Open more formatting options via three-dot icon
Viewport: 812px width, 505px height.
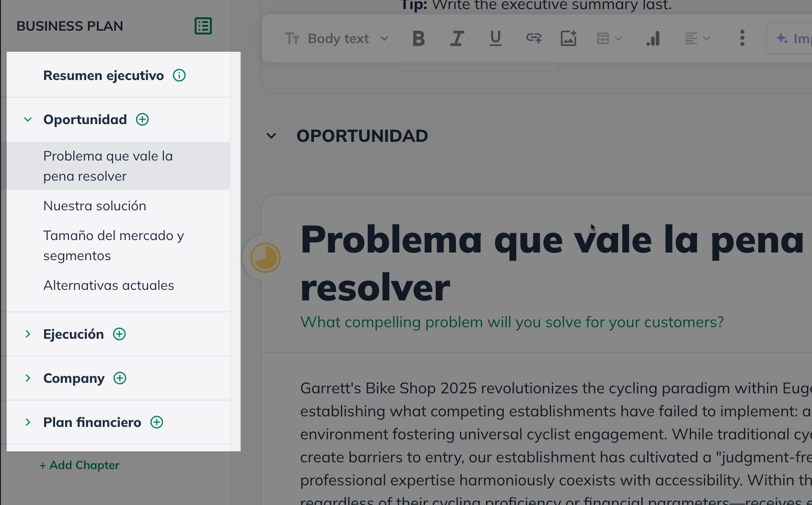tap(742, 38)
